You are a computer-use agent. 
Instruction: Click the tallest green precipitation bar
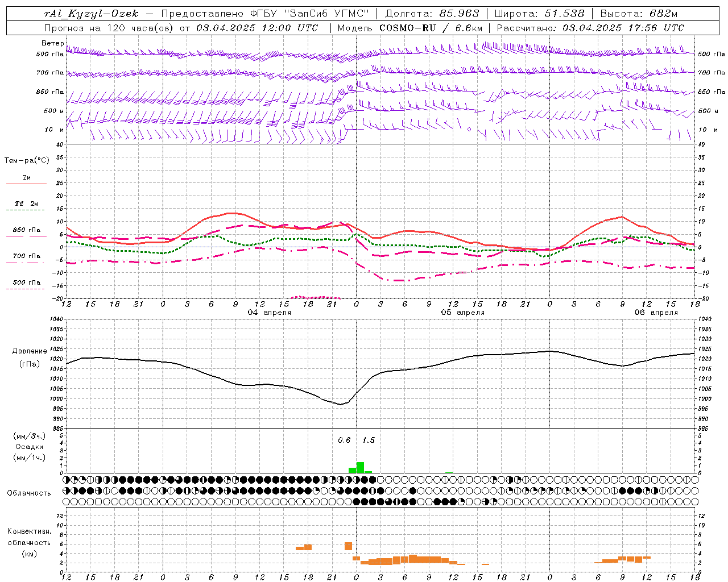tap(360, 468)
